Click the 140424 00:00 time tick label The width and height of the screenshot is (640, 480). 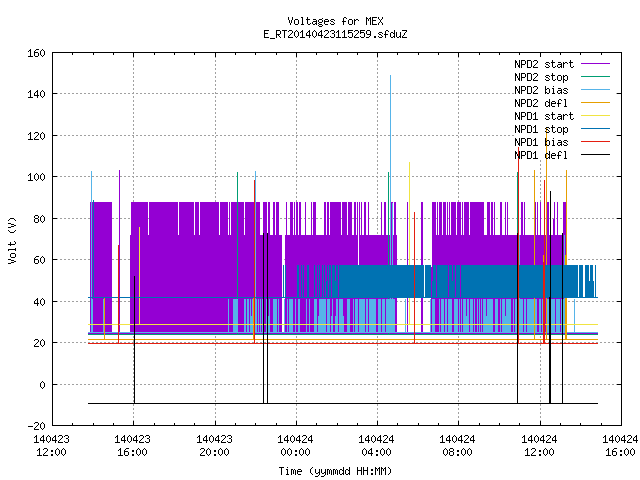[295, 445]
